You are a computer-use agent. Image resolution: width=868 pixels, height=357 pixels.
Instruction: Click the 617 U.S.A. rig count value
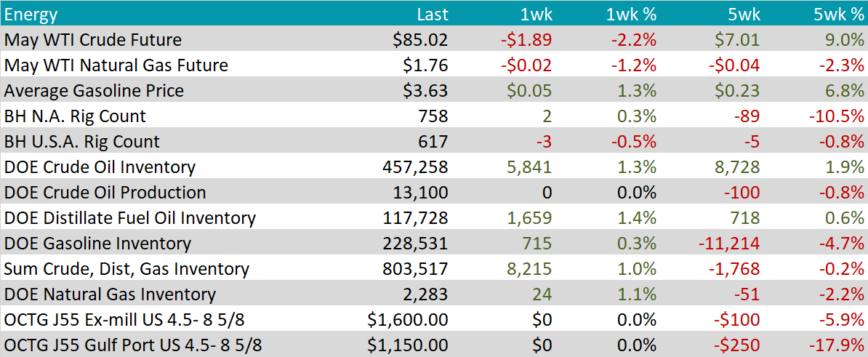(x=435, y=142)
